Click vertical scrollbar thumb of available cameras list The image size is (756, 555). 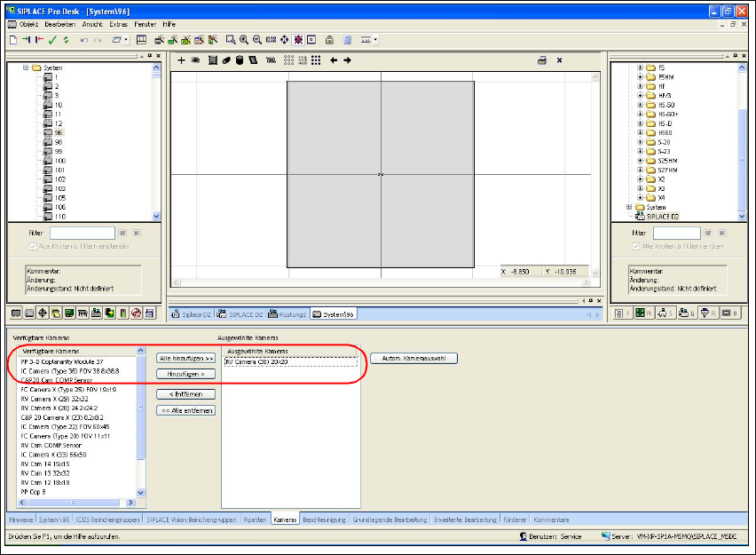(141, 408)
